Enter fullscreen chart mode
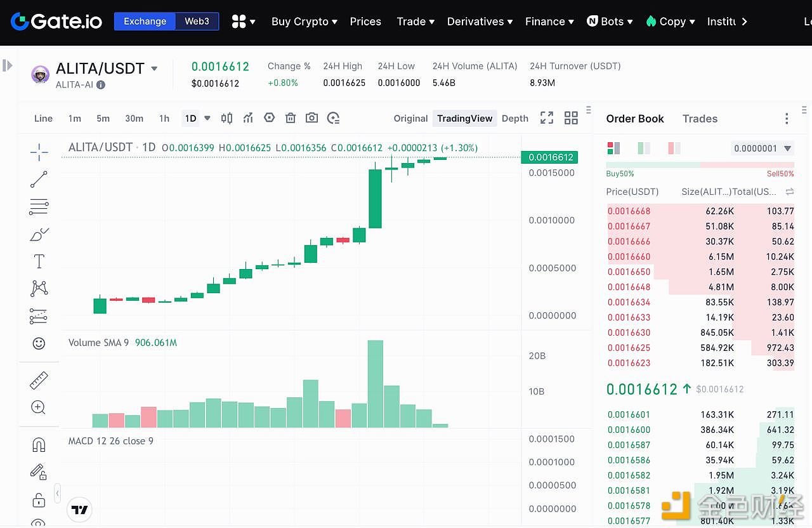 [547, 118]
